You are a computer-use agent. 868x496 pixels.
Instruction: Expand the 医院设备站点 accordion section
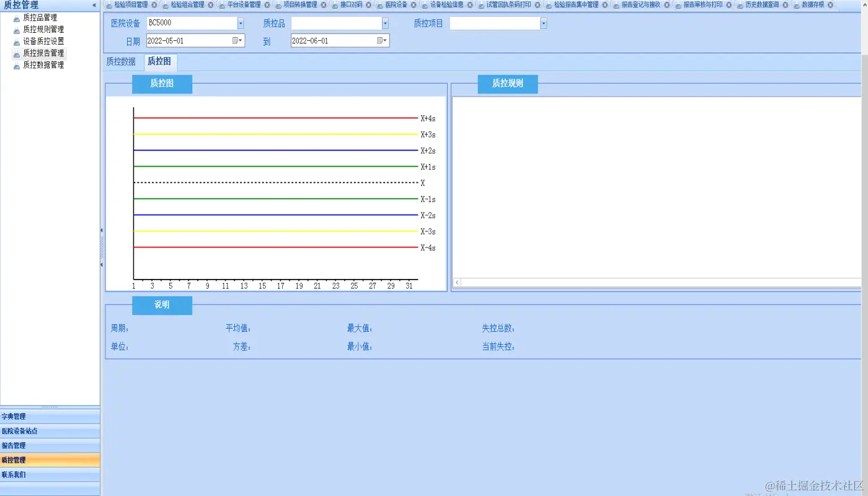pos(50,431)
